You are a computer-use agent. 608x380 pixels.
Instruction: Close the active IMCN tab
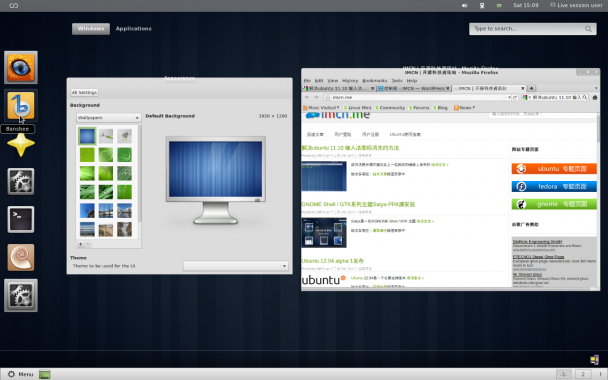pos(522,88)
